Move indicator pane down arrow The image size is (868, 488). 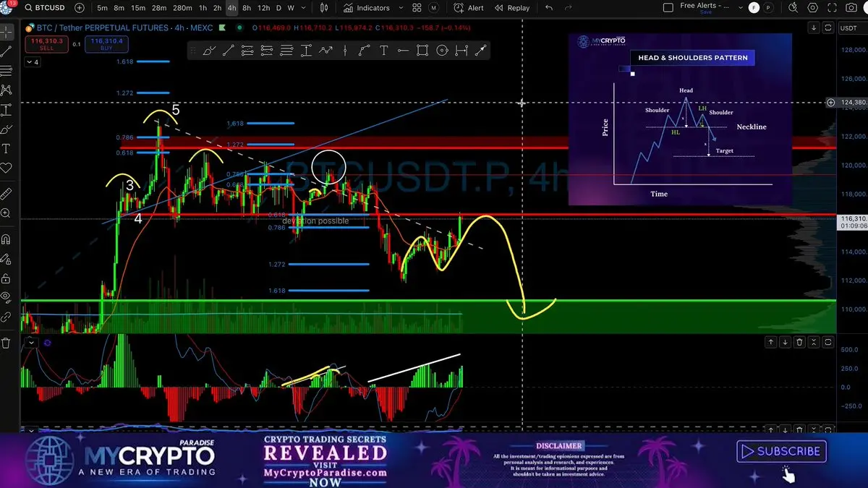786,342
